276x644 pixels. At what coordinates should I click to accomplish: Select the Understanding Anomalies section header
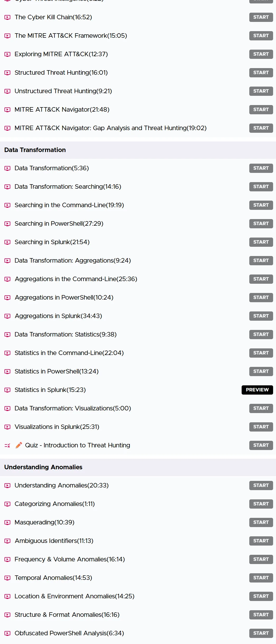138,467
